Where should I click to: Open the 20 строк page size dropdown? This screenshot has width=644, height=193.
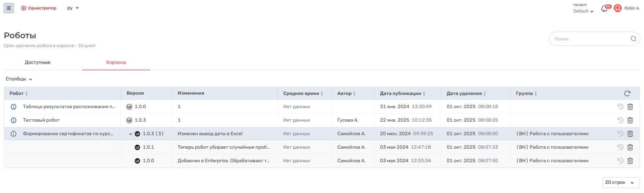tap(620, 183)
